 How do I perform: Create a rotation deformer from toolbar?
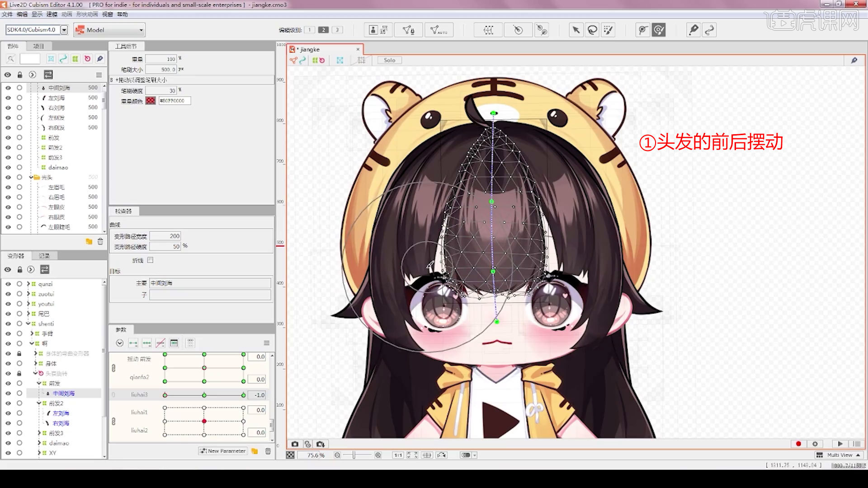click(x=518, y=30)
